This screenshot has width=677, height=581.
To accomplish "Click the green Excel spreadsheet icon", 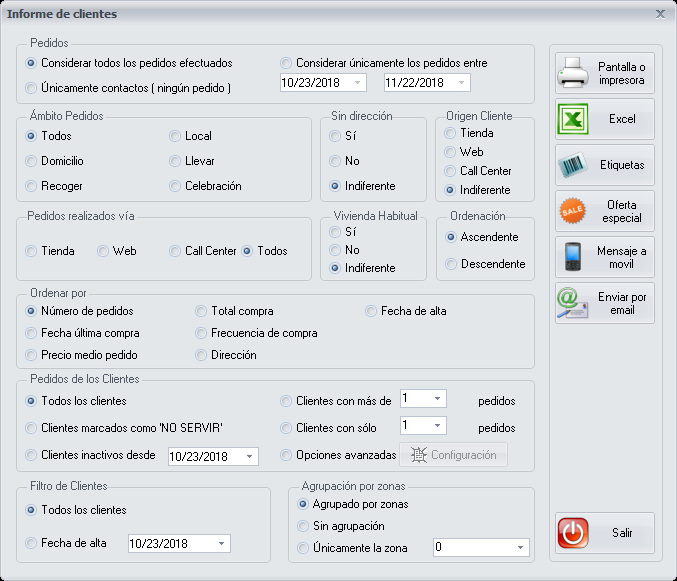I will 573,119.
